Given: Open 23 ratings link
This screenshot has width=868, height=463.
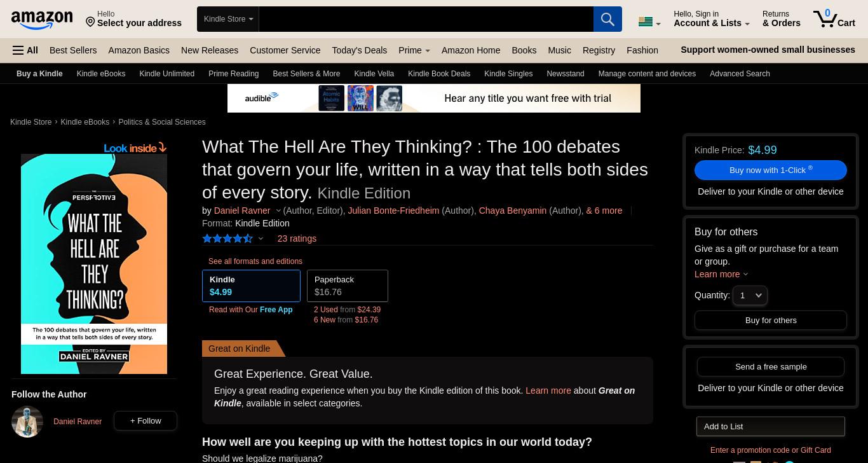Looking at the screenshot, I should pos(297,238).
